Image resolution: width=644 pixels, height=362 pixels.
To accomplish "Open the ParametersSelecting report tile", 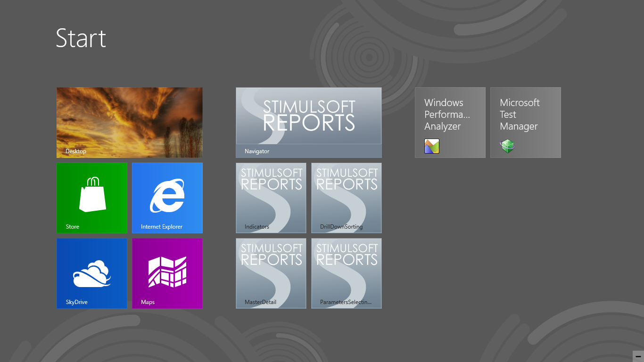I will point(347,273).
